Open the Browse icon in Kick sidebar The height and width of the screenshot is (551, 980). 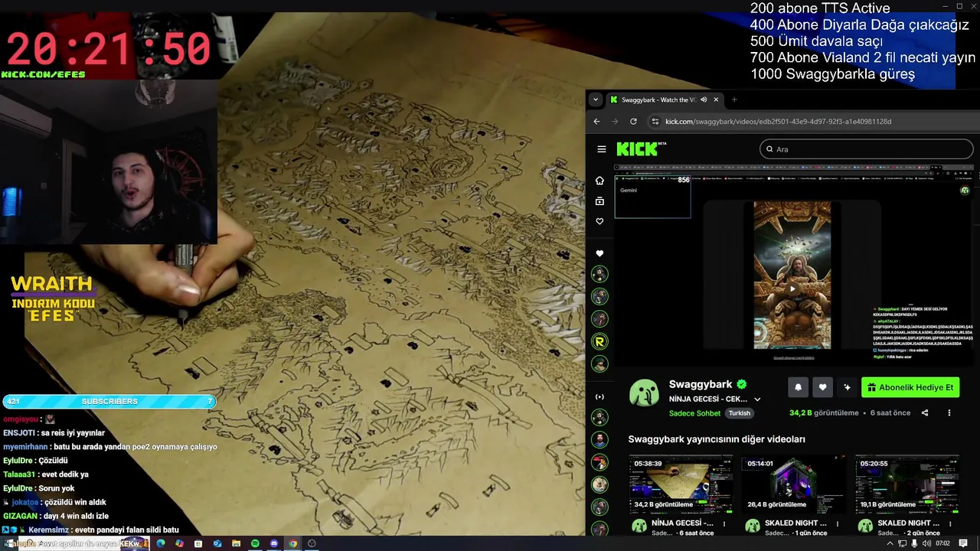[x=599, y=201]
